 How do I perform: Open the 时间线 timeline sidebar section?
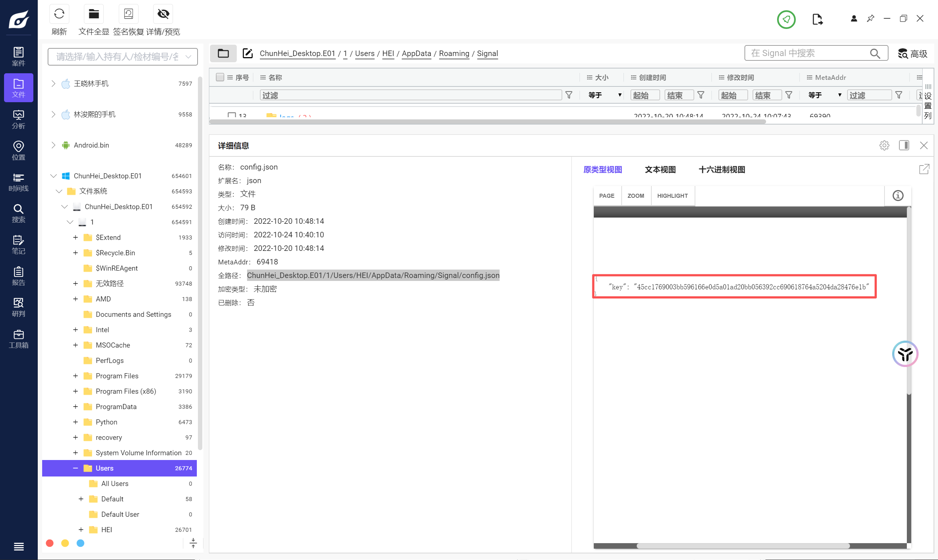click(18, 182)
